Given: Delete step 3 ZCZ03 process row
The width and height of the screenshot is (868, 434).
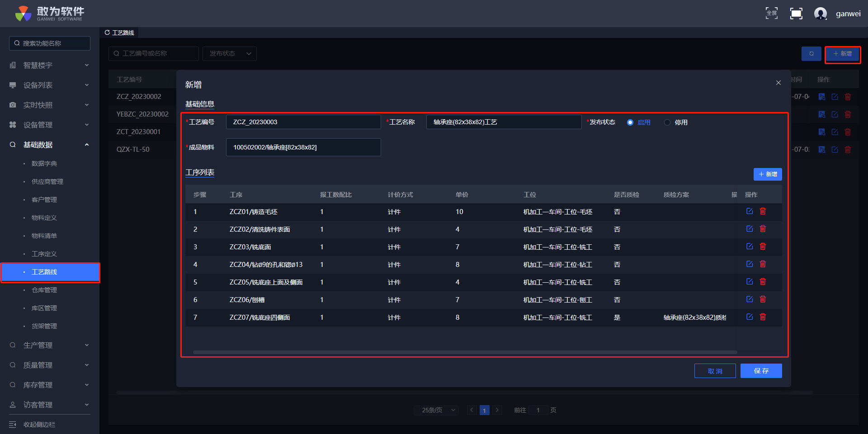Looking at the screenshot, I should tap(763, 247).
